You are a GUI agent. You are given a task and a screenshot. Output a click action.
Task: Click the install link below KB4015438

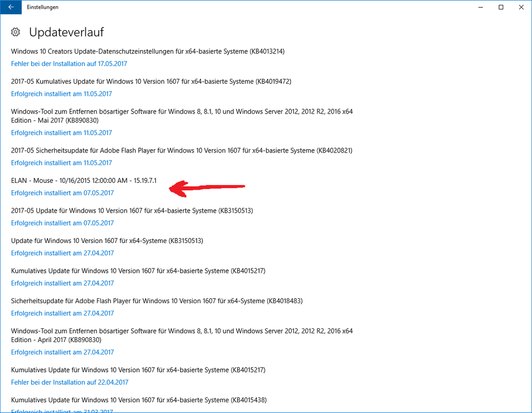[61, 411]
